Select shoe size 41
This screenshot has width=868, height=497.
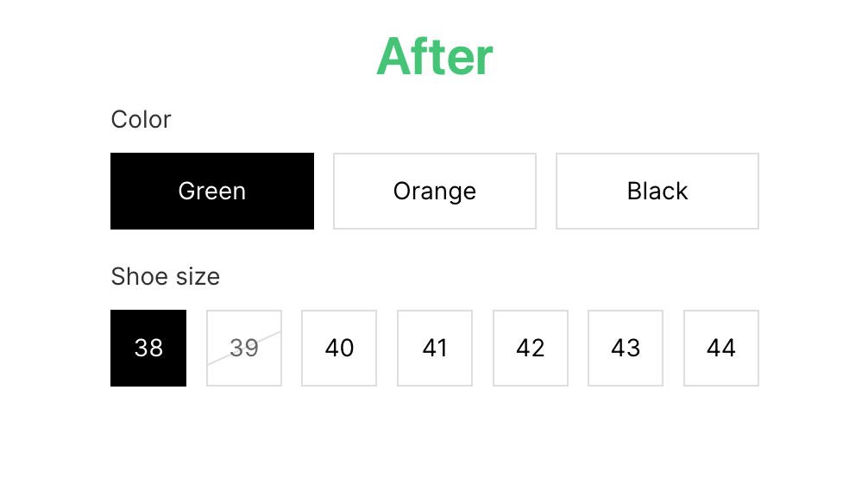[435, 348]
